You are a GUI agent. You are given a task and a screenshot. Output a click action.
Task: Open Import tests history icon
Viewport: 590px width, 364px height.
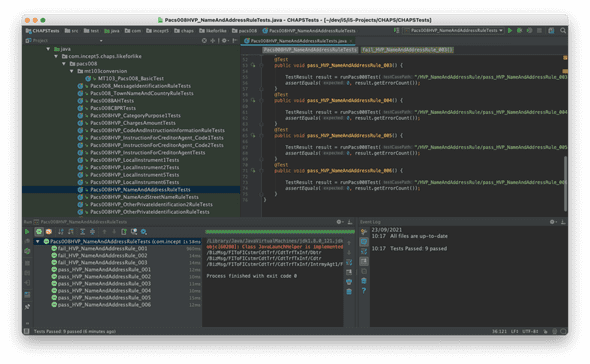pos(134,231)
